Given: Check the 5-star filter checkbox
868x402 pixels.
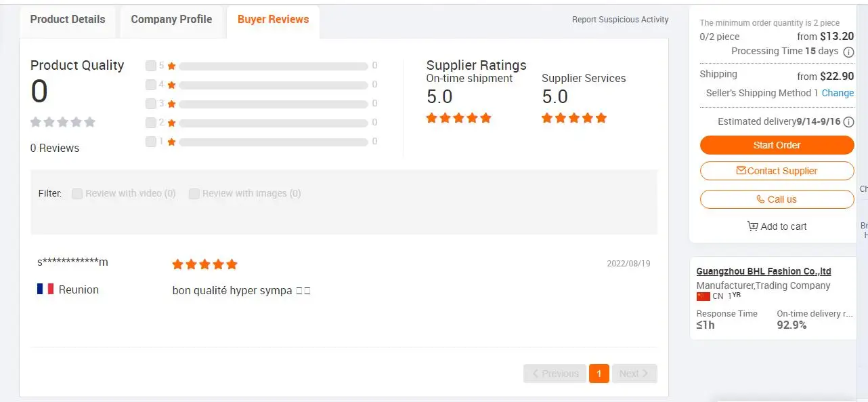Looking at the screenshot, I should click(151, 66).
